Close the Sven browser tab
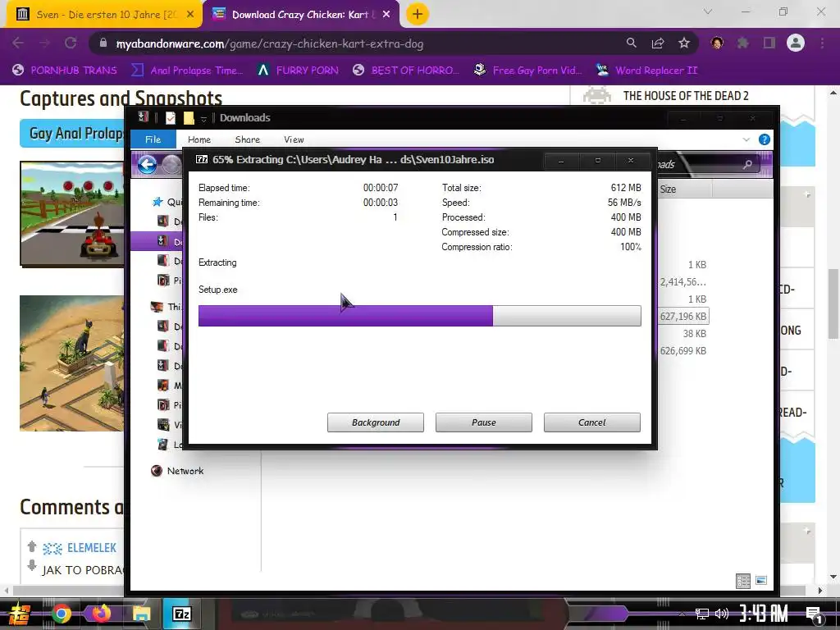Image resolution: width=840 pixels, height=630 pixels. (x=190, y=15)
